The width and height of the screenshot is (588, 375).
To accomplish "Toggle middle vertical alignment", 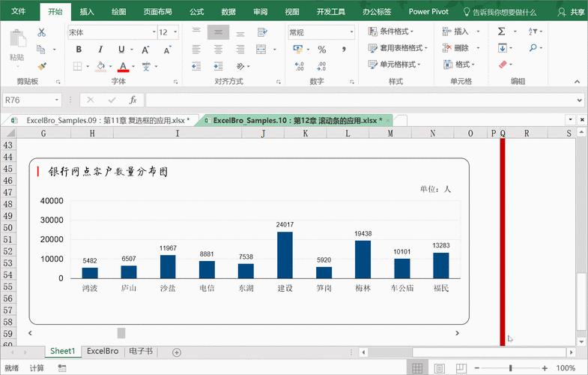I will (x=218, y=32).
